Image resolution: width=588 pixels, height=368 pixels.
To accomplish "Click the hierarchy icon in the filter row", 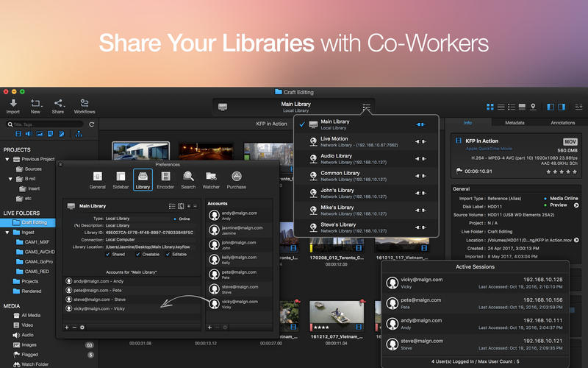I will click(79, 134).
